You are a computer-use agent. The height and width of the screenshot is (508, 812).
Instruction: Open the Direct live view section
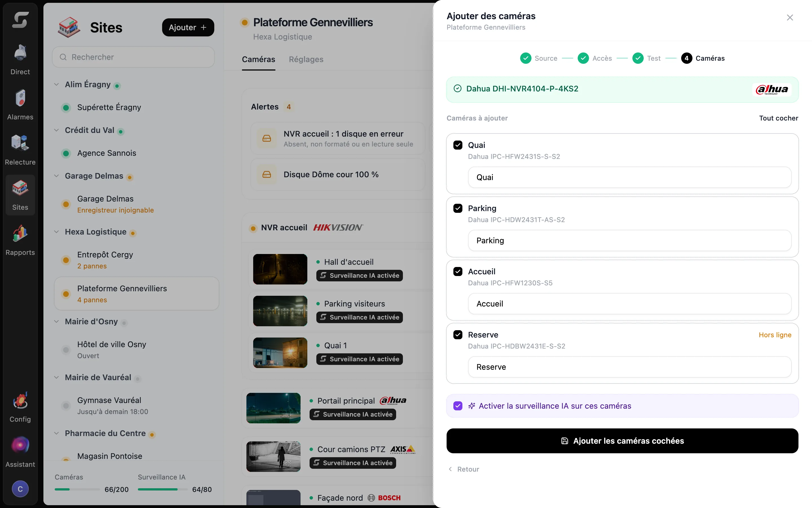pos(20,60)
